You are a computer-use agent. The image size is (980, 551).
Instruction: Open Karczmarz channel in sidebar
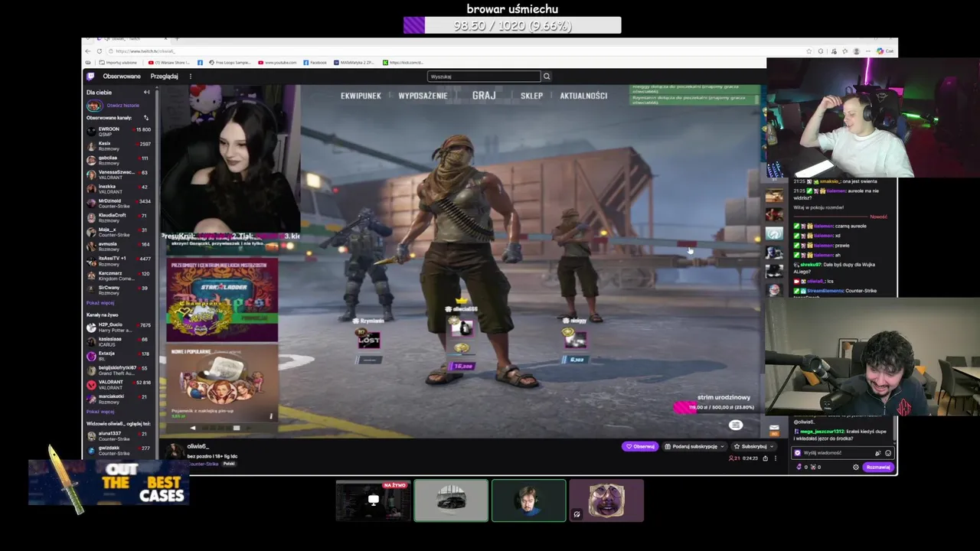pyautogui.click(x=119, y=275)
